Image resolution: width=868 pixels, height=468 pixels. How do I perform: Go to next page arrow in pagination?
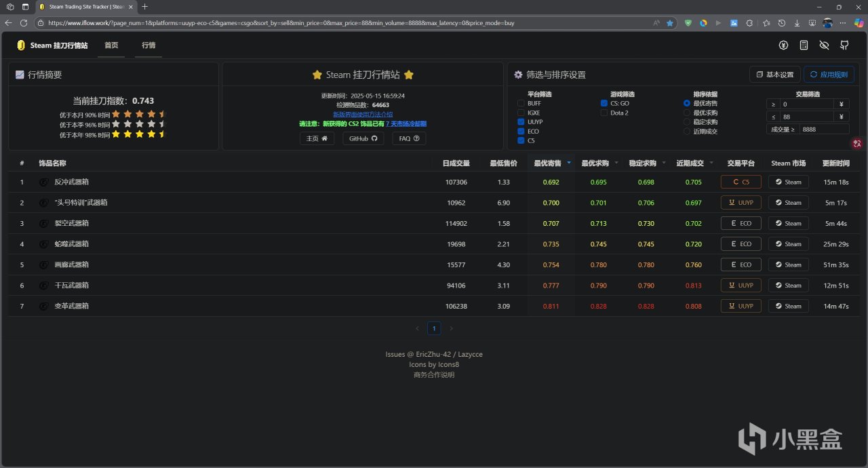(x=452, y=328)
